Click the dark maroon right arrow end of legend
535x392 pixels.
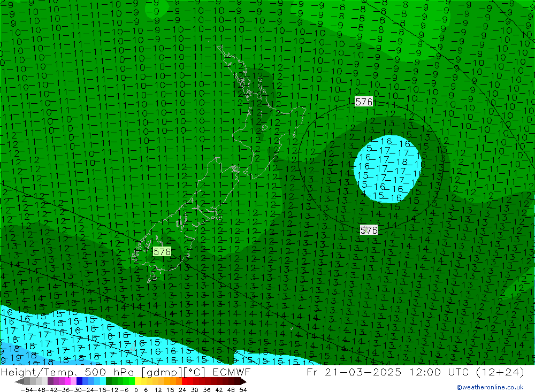(x=243, y=381)
